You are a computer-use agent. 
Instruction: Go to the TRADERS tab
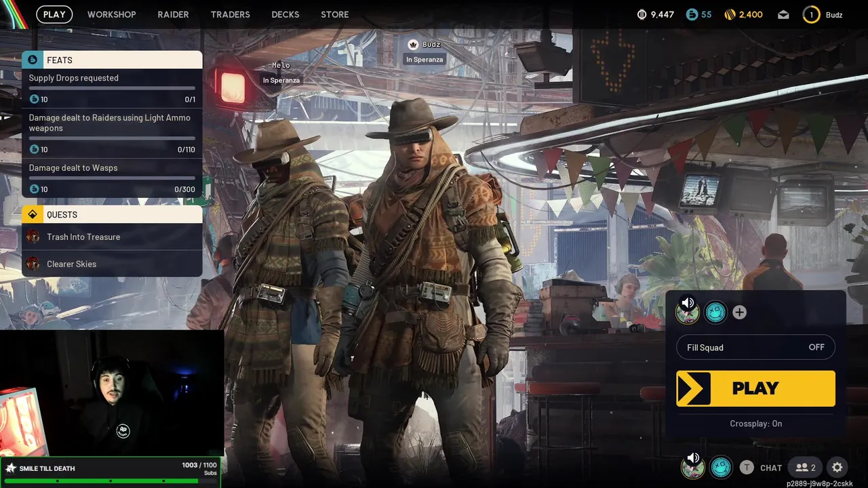230,14
